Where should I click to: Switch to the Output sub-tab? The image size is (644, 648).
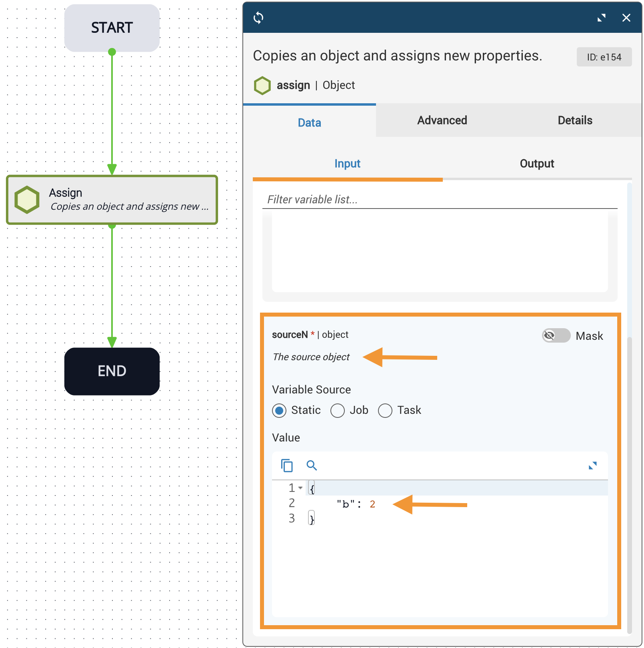point(537,164)
